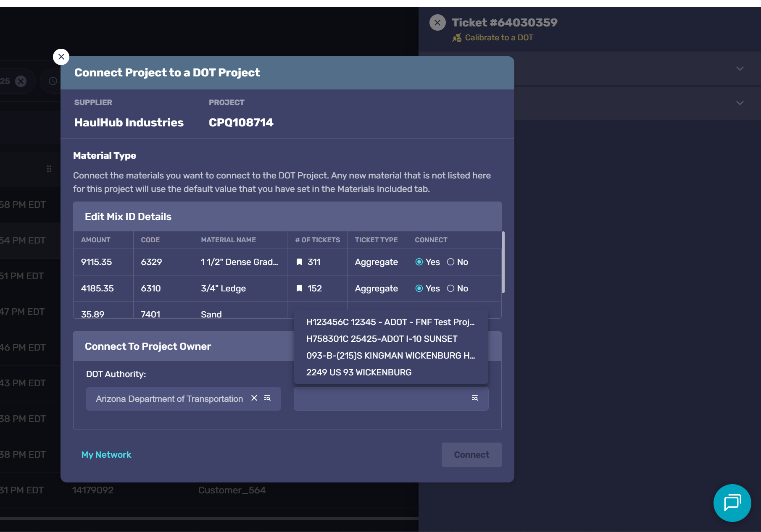Click the ticket bookmark icon beside 152

click(299, 288)
